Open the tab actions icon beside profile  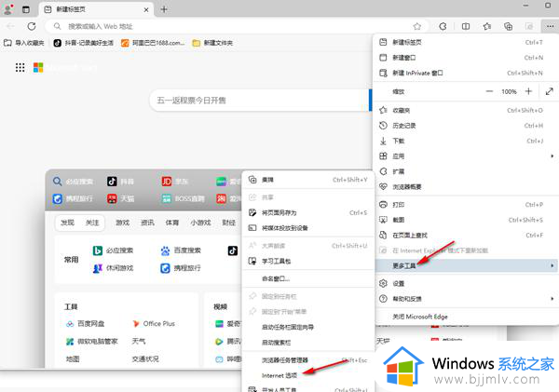[x=26, y=9]
